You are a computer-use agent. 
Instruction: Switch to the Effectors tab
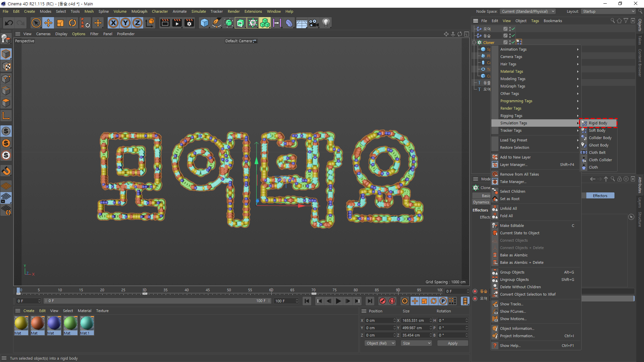tap(600, 196)
